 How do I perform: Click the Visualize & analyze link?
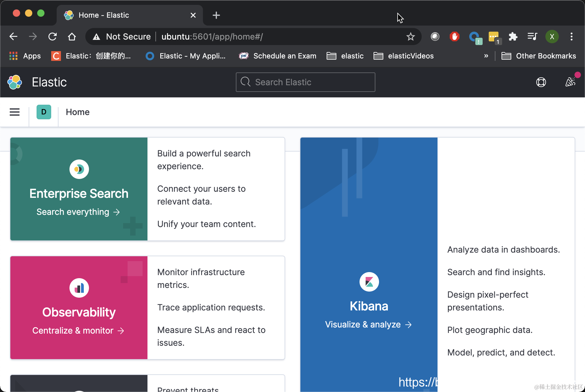[x=368, y=324]
